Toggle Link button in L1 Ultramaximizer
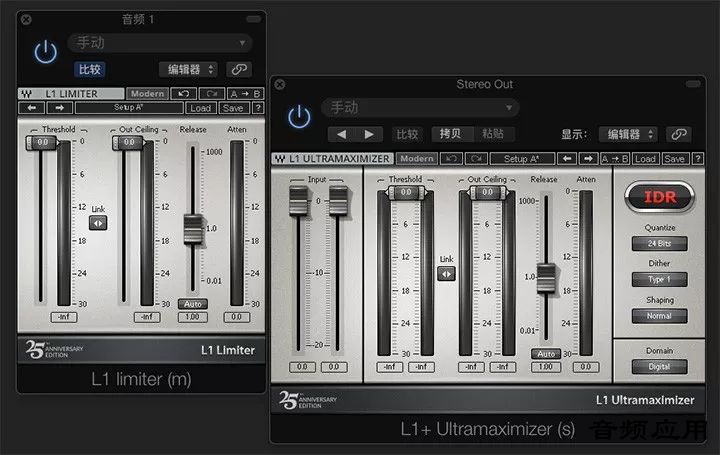 pos(446,274)
